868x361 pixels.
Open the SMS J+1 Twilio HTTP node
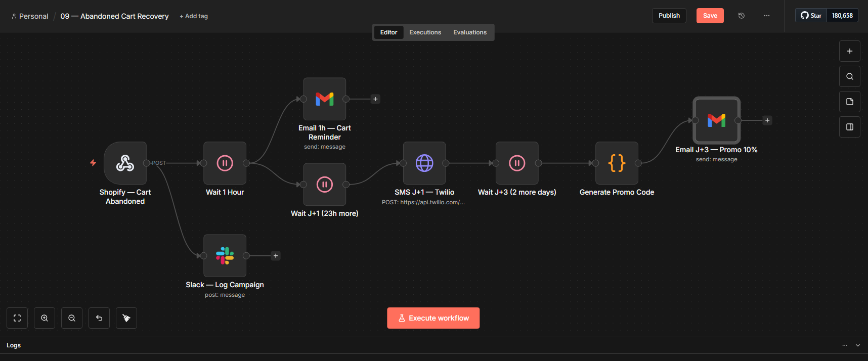click(x=424, y=163)
